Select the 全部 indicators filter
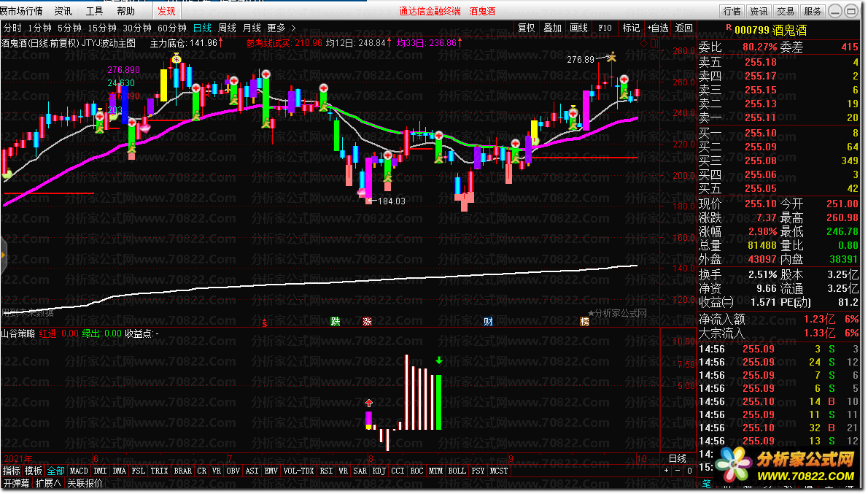 (56, 471)
